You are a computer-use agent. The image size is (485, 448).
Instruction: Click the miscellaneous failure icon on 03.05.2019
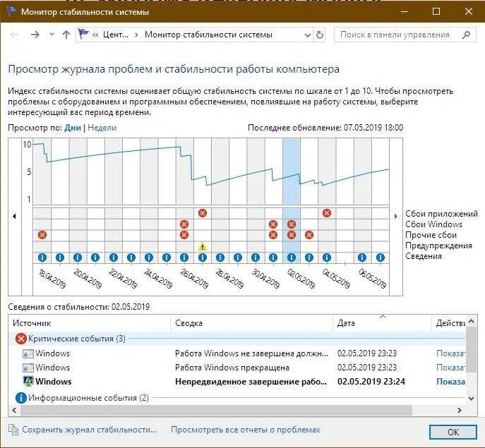coord(309,235)
